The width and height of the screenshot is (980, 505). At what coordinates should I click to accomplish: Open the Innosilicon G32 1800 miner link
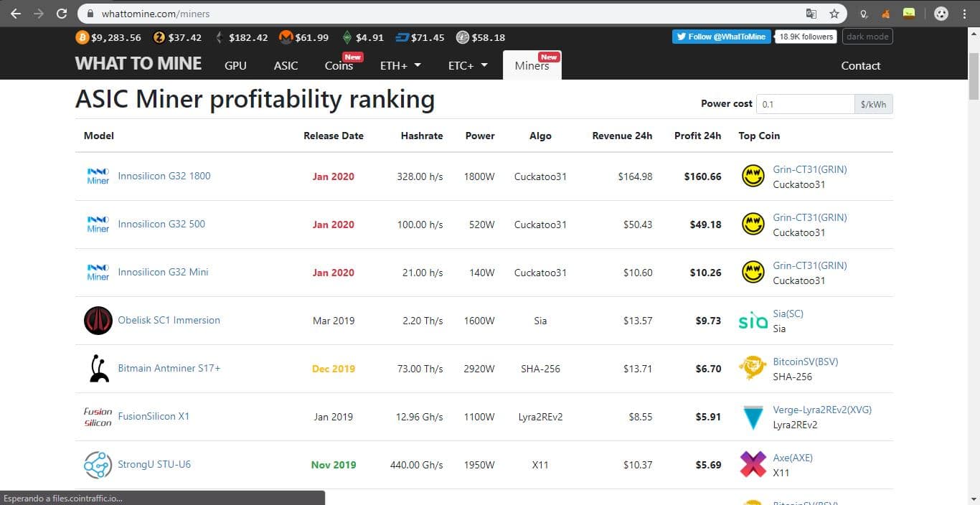coord(164,176)
